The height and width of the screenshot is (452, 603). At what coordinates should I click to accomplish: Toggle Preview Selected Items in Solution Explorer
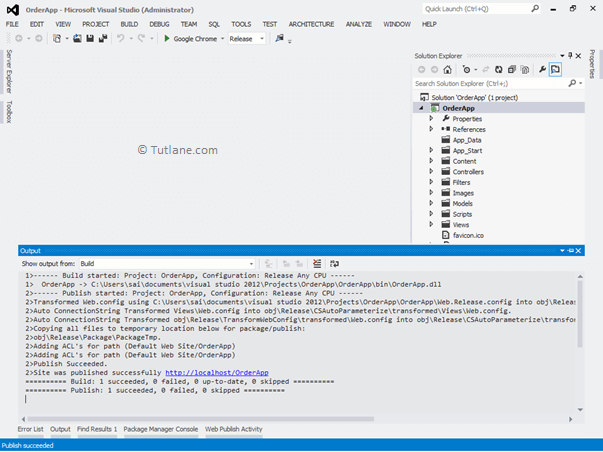(x=555, y=70)
